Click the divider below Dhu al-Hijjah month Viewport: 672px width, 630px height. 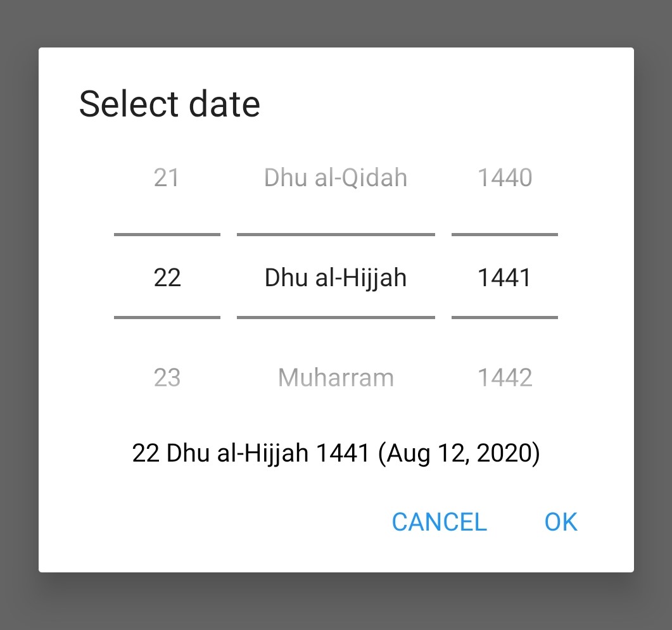click(336, 317)
